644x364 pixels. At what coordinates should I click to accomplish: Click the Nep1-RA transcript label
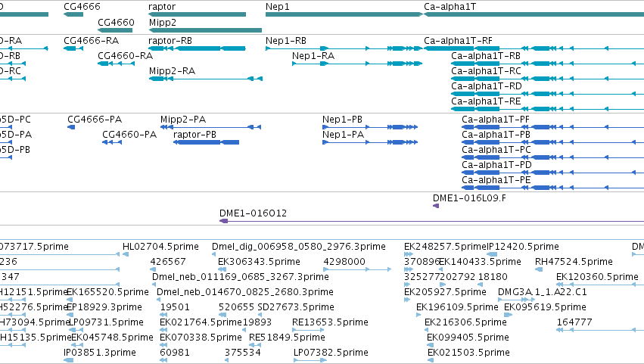(x=313, y=56)
